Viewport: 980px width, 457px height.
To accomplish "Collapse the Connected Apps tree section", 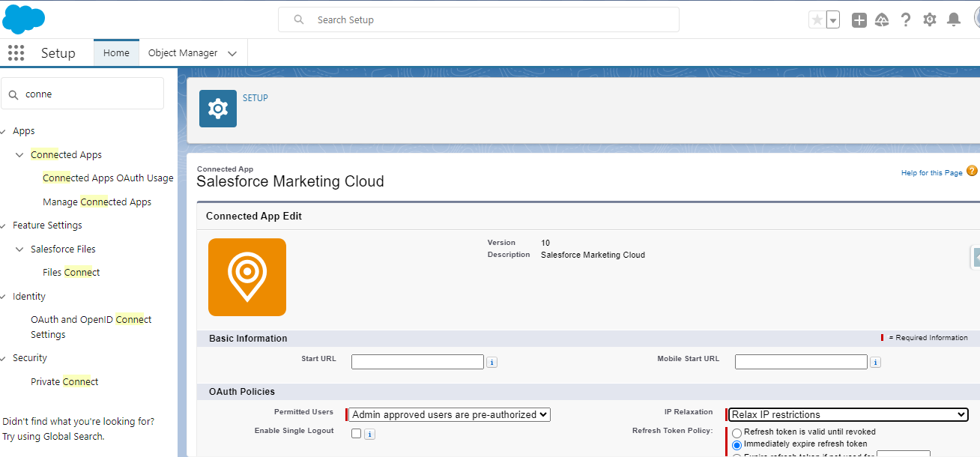I will [x=19, y=154].
